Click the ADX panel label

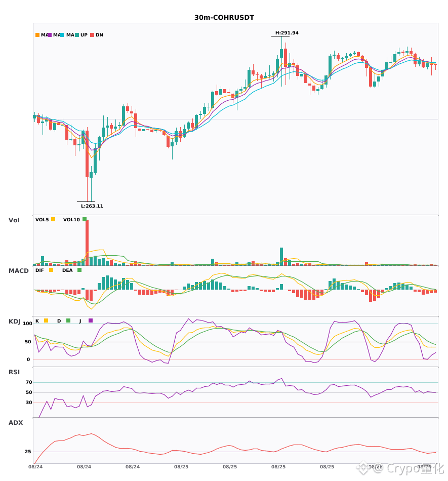[x=15, y=422]
